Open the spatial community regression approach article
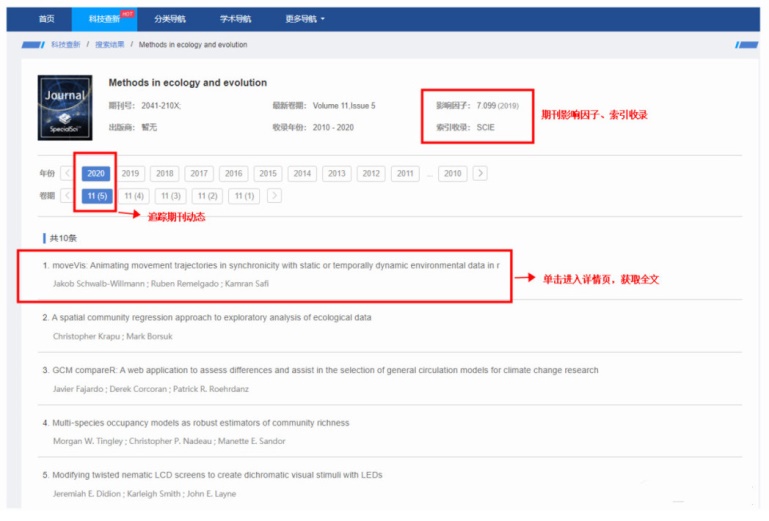 coord(211,318)
